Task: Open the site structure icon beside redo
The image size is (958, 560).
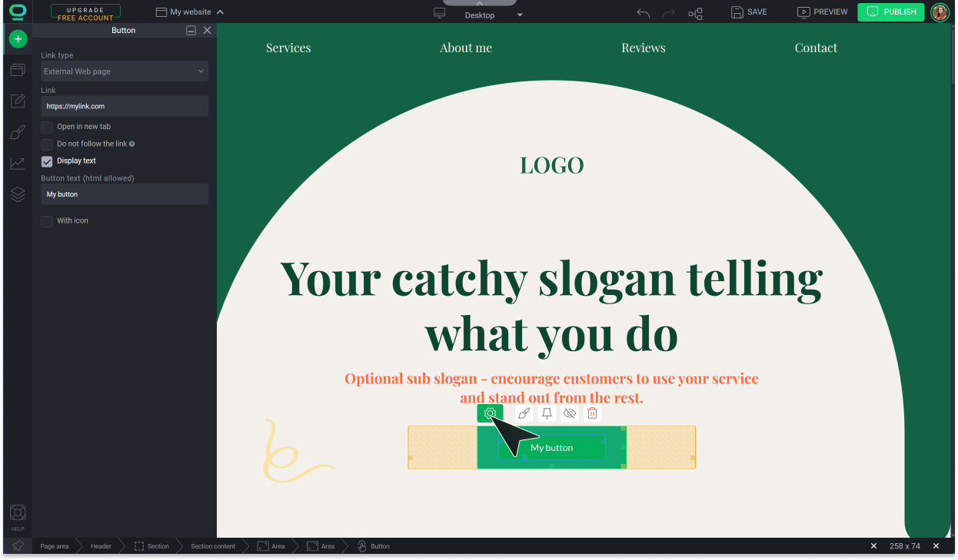Action: coord(695,13)
